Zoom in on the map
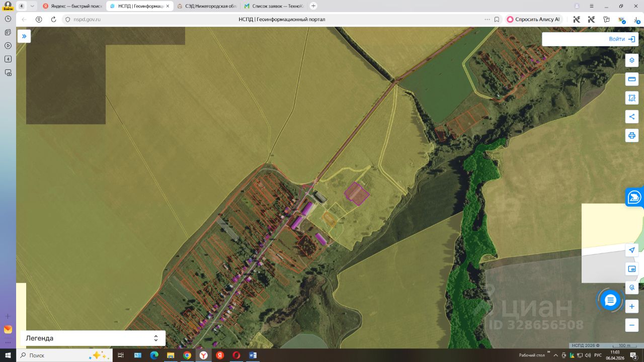Viewport: 644px width, 362px height. (632, 306)
